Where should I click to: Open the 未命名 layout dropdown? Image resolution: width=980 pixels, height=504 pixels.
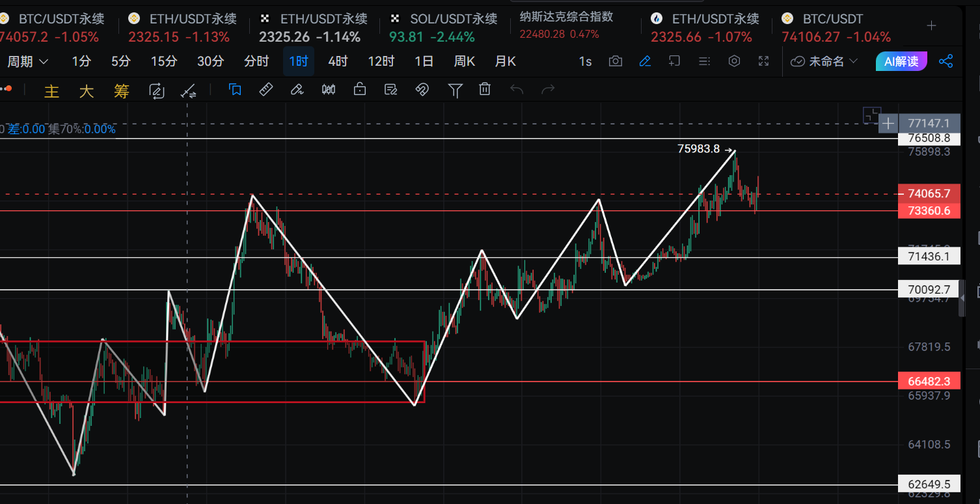click(x=824, y=61)
